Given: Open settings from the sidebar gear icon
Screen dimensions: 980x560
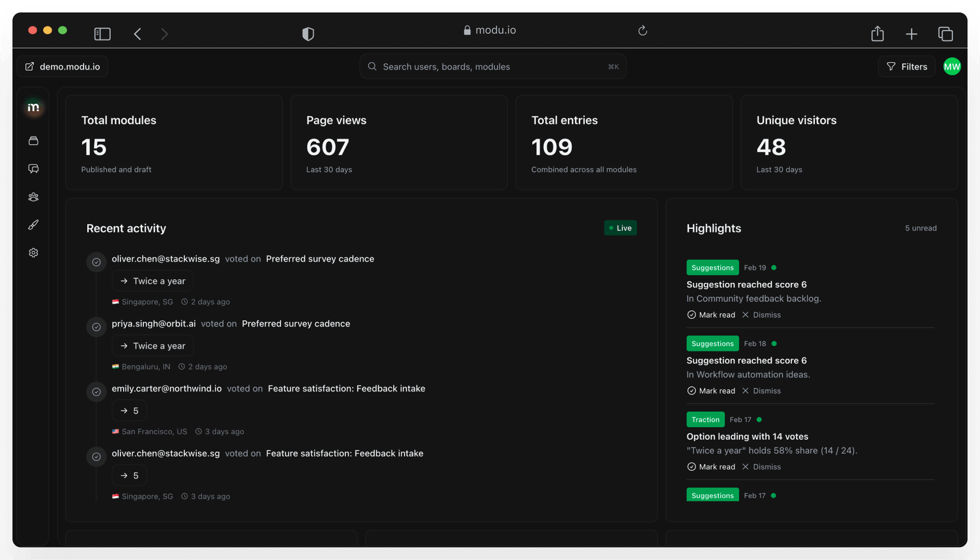Looking at the screenshot, I should [33, 252].
